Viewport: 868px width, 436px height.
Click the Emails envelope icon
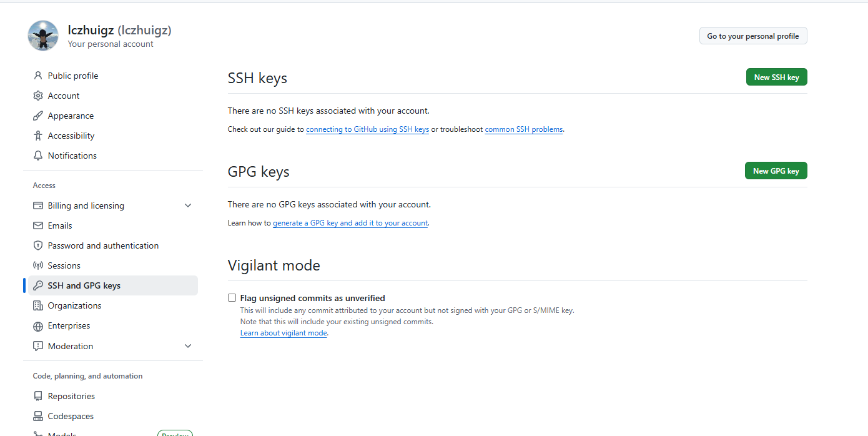(38, 225)
